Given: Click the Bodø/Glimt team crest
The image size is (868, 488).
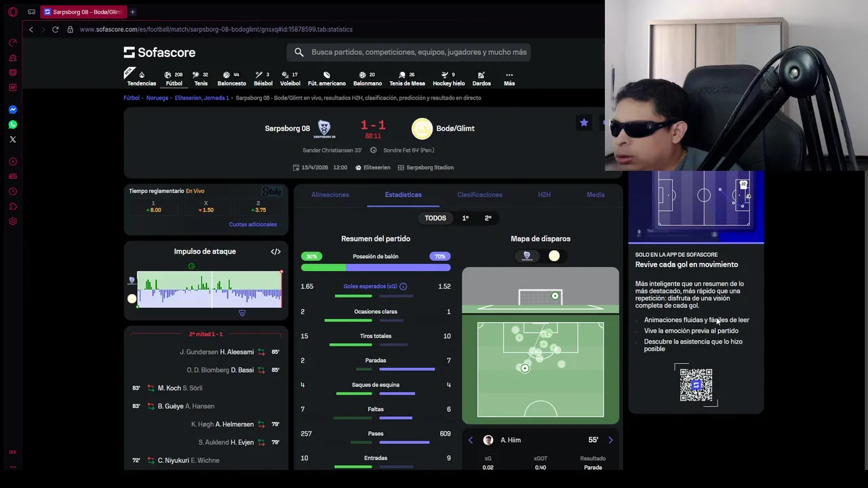Looking at the screenshot, I should coord(422,128).
